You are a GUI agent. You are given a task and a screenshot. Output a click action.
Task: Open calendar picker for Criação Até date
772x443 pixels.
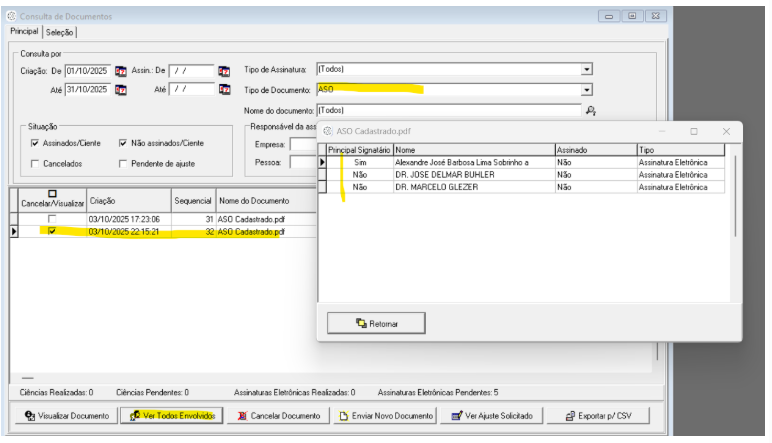(121, 90)
